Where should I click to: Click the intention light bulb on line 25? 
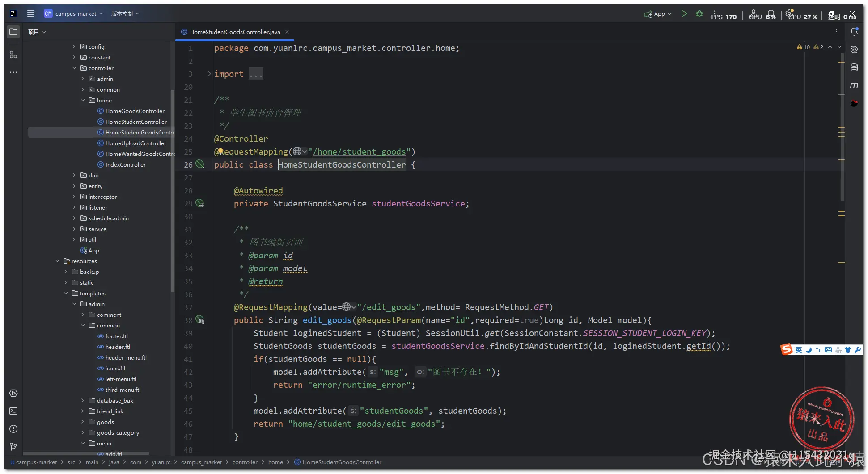coord(220,151)
